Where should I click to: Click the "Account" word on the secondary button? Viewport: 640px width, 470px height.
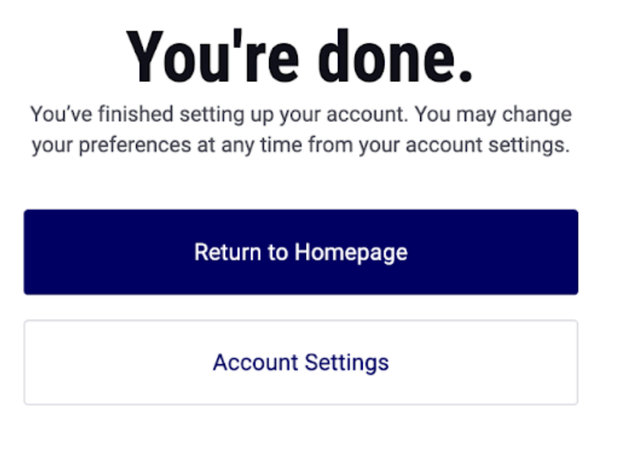(256, 362)
